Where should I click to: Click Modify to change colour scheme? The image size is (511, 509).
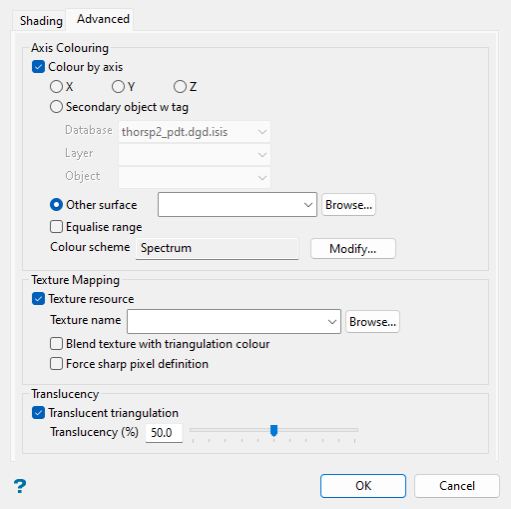click(x=353, y=249)
